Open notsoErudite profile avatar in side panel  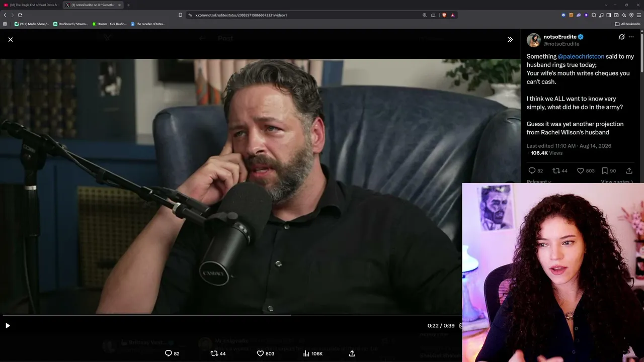tap(533, 40)
